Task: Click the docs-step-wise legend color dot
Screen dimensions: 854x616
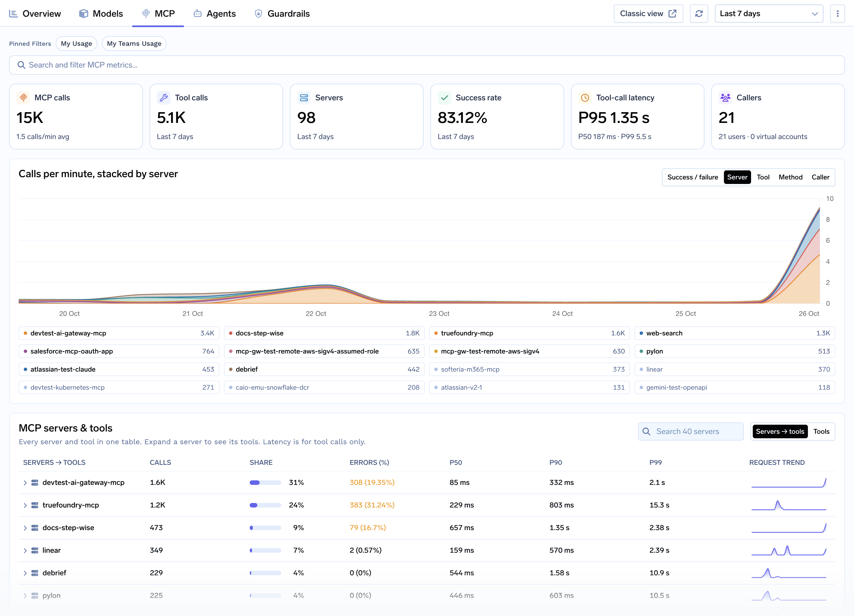Action: (230, 333)
